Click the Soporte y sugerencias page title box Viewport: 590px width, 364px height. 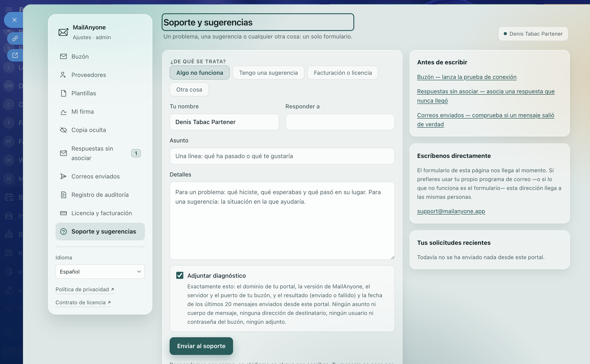coord(258,22)
